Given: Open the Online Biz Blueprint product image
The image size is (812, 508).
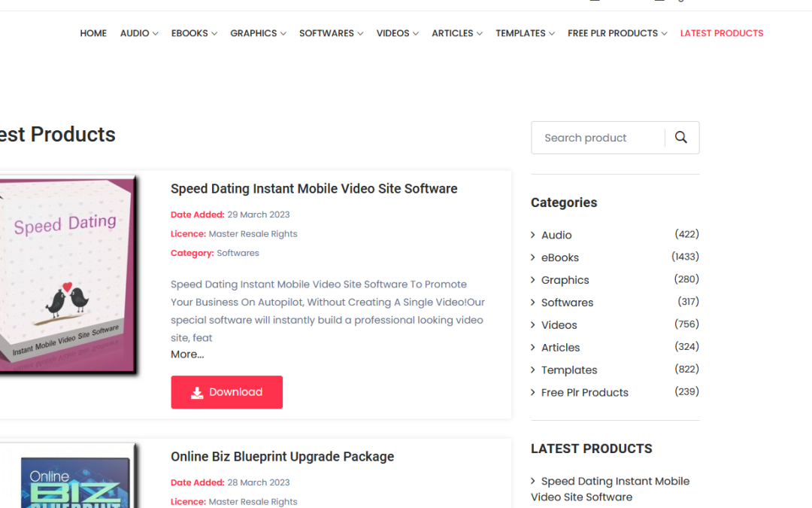Looking at the screenshot, I should point(69,476).
